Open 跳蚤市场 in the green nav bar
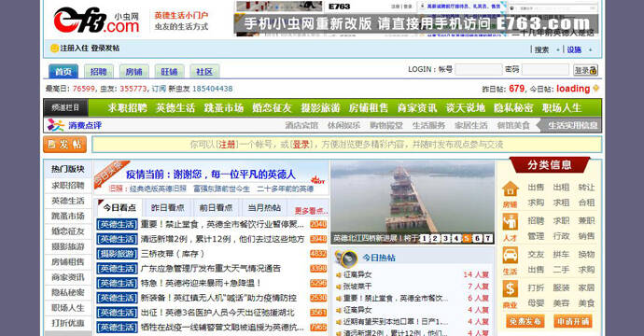Screen dimensions: 644x336 tap(224, 107)
